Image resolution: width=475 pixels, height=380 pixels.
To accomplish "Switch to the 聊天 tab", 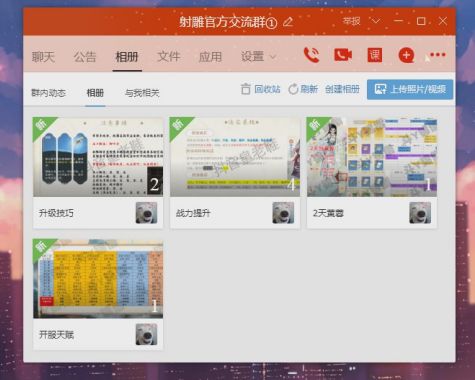I will click(x=44, y=57).
